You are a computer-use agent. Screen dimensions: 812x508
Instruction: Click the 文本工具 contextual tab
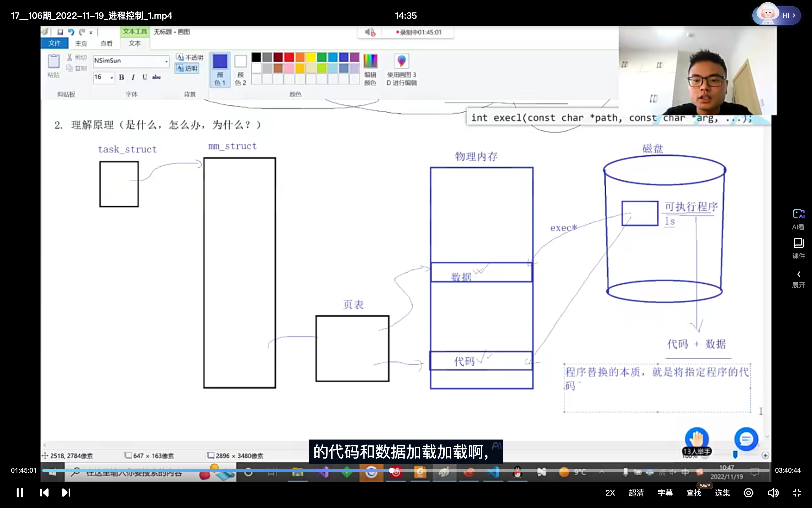pyautogui.click(x=135, y=31)
